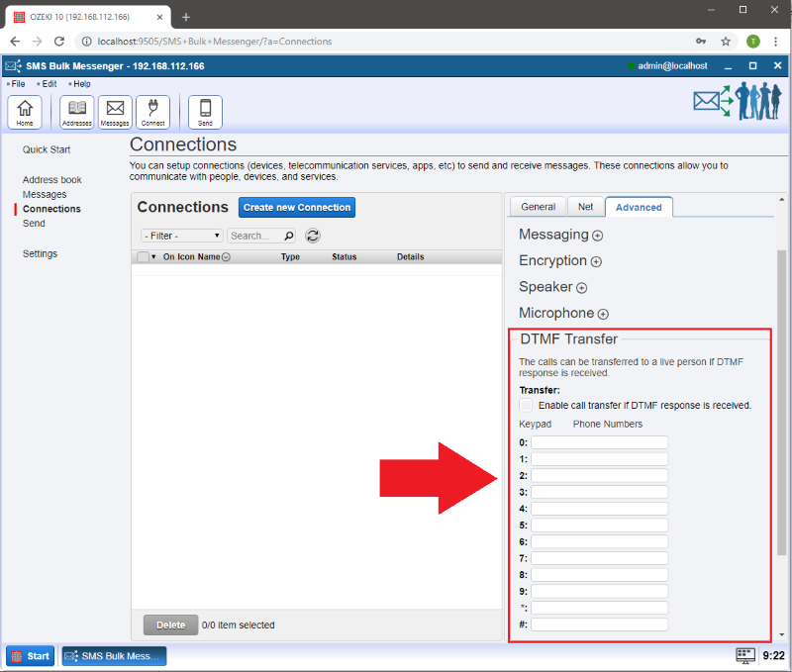792x672 pixels.
Task: Click the Create new Connection button
Action: point(296,208)
